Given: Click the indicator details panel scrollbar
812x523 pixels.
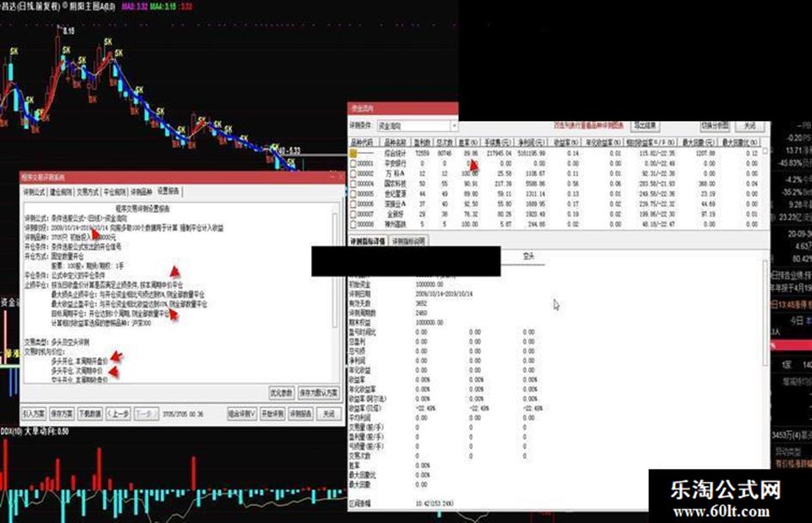Looking at the screenshot, I should (766, 313).
